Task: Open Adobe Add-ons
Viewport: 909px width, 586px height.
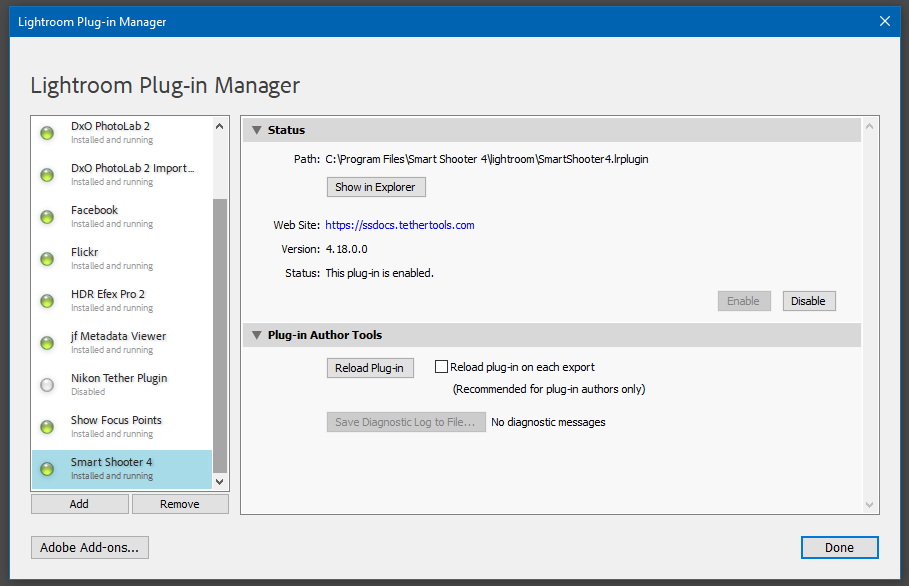Action: click(x=90, y=547)
